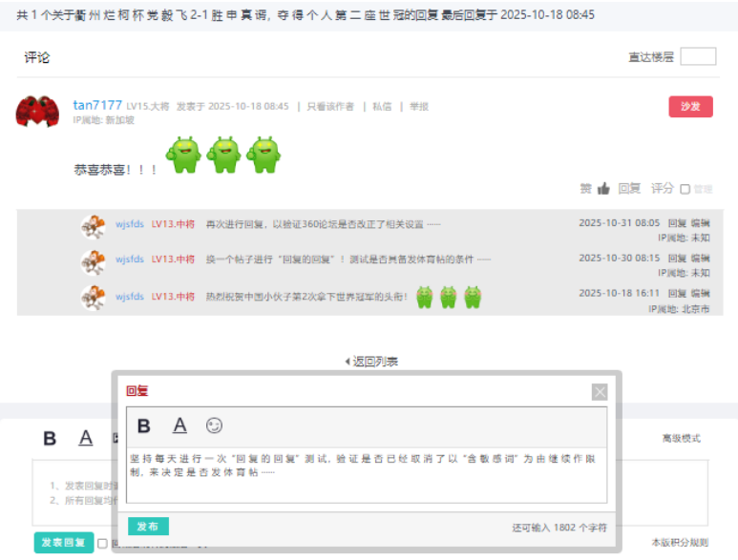Open tan7177's avatar image
738x560 pixels.
pos(37,112)
